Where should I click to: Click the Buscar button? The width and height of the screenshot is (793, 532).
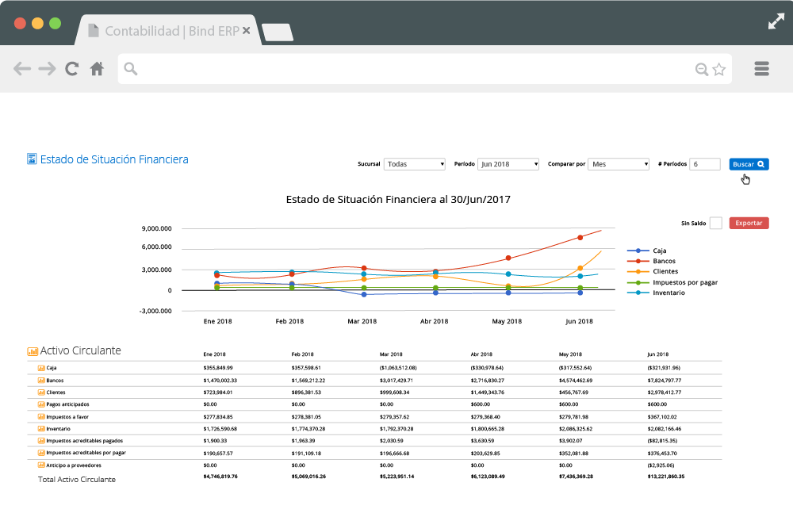tap(747, 164)
